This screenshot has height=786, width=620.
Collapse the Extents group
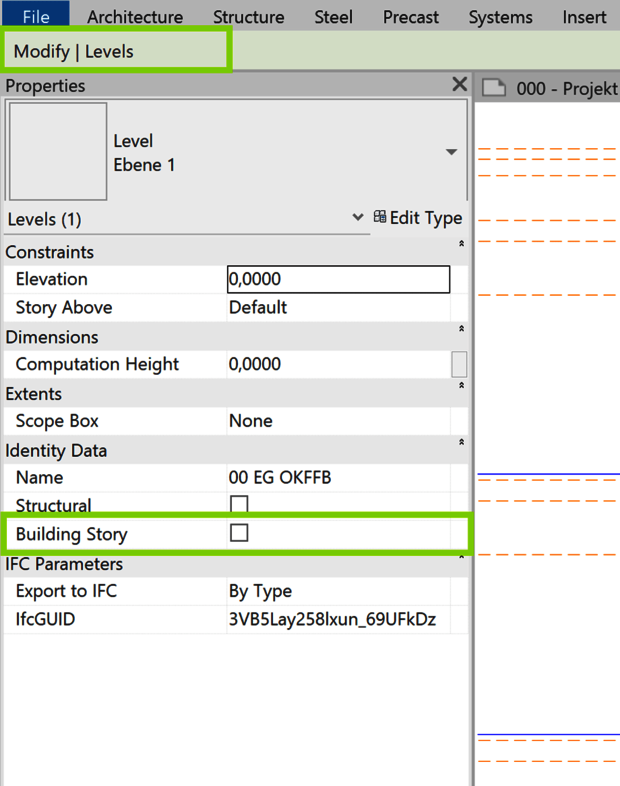pyautogui.click(x=461, y=386)
